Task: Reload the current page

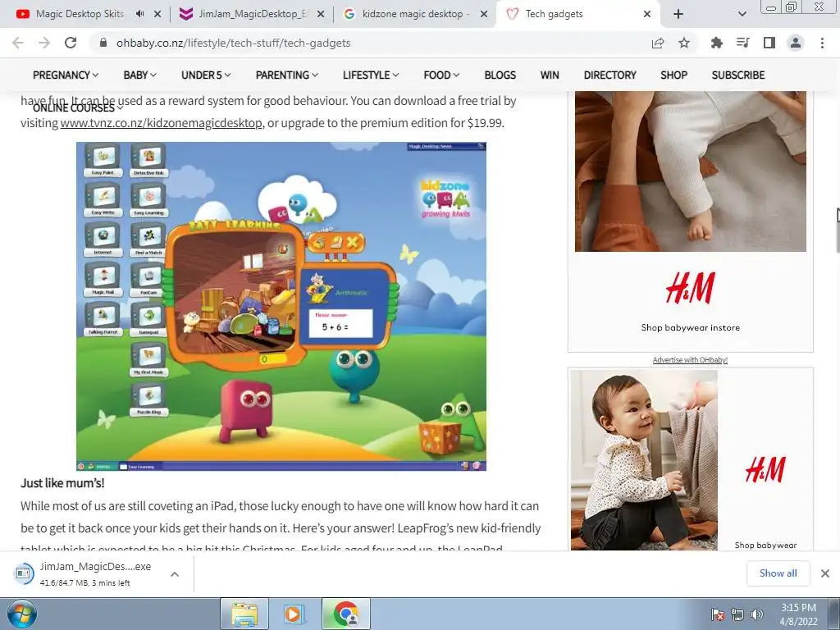Action: click(71, 43)
